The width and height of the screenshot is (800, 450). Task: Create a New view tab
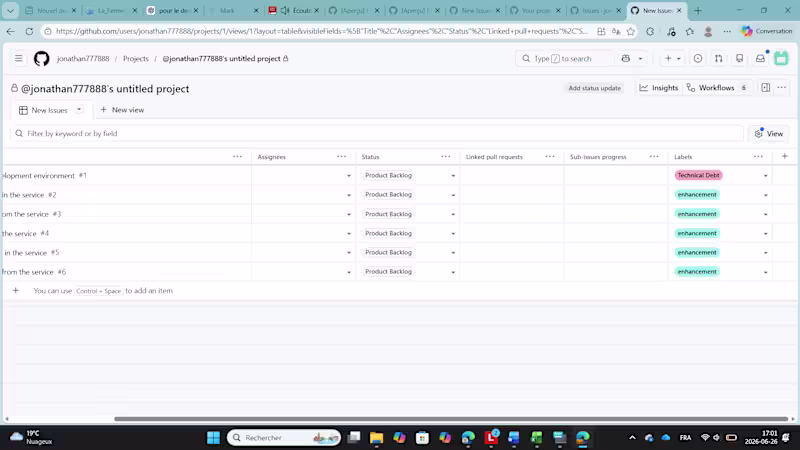pyautogui.click(x=122, y=110)
